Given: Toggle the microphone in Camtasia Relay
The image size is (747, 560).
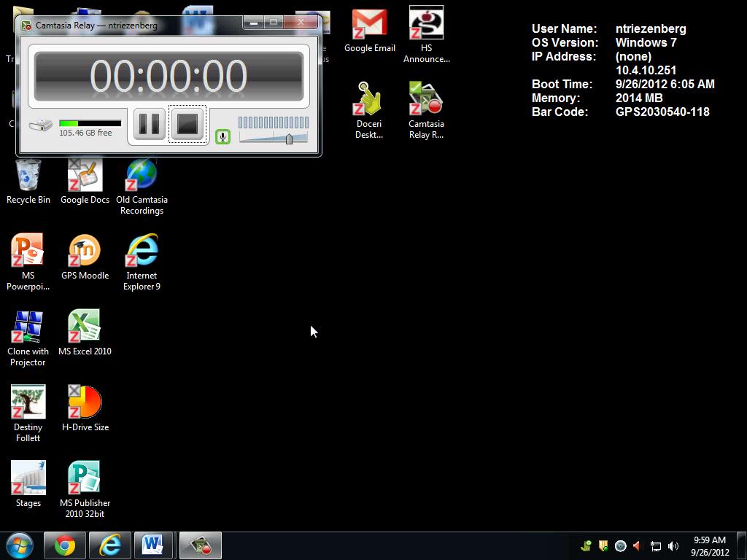Looking at the screenshot, I should tap(222, 136).
